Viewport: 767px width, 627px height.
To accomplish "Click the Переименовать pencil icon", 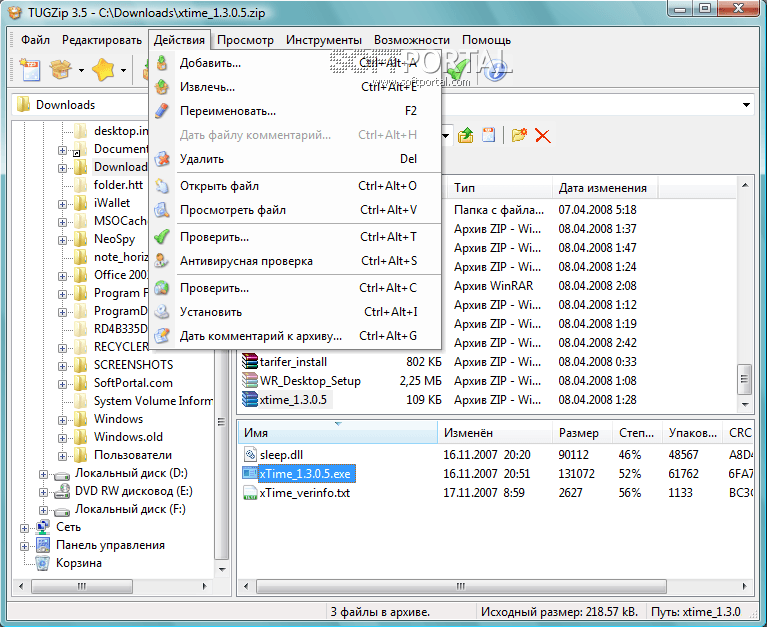I will pyautogui.click(x=162, y=111).
